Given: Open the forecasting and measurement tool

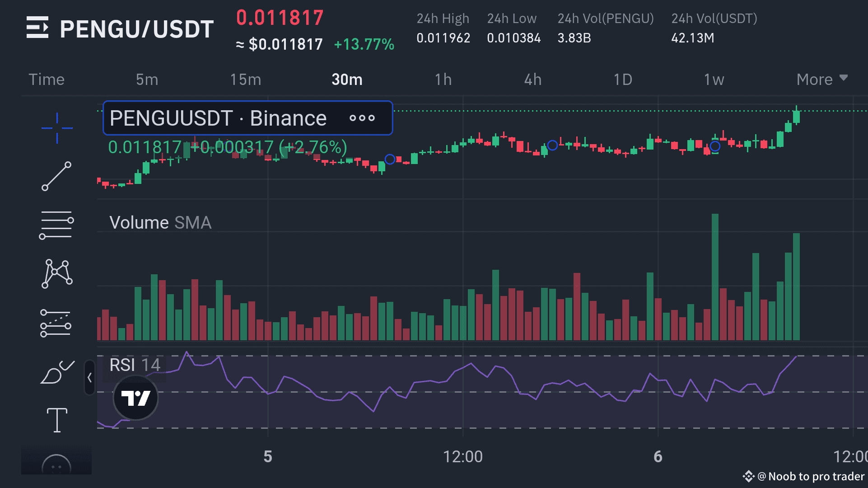Looking at the screenshot, I should click(56, 323).
